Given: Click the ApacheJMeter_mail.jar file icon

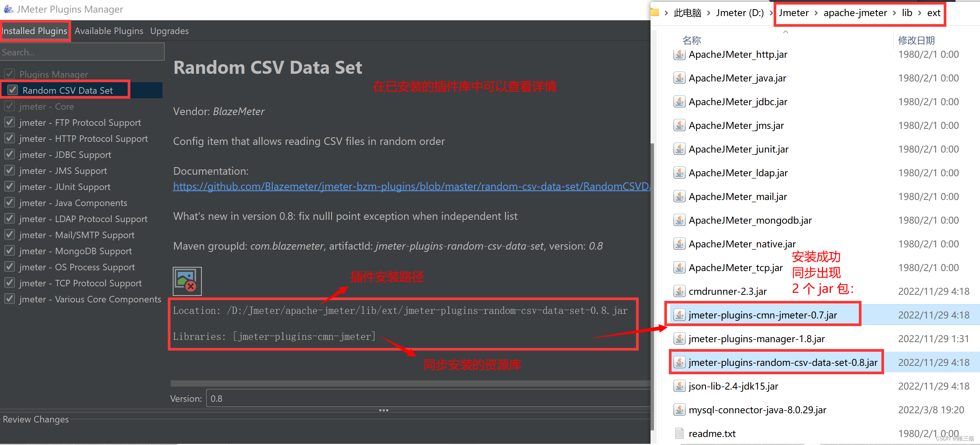Looking at the screenshot, I should [679, 197].
